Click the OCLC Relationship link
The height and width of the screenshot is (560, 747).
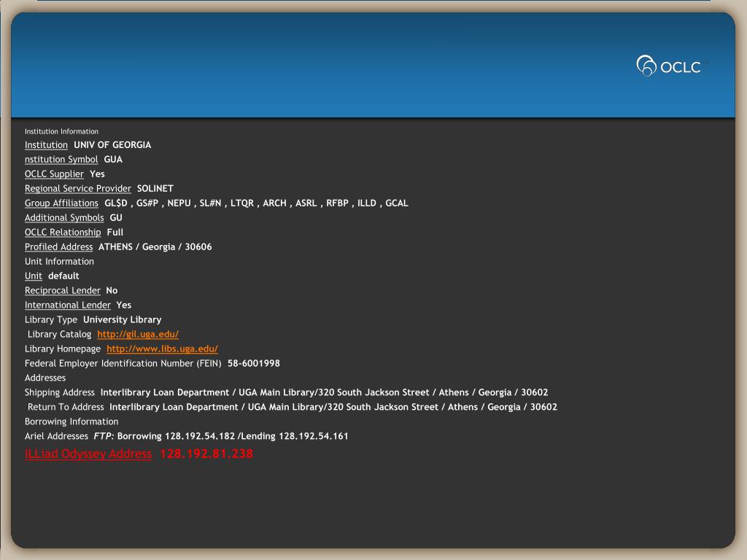pos(63,233)
